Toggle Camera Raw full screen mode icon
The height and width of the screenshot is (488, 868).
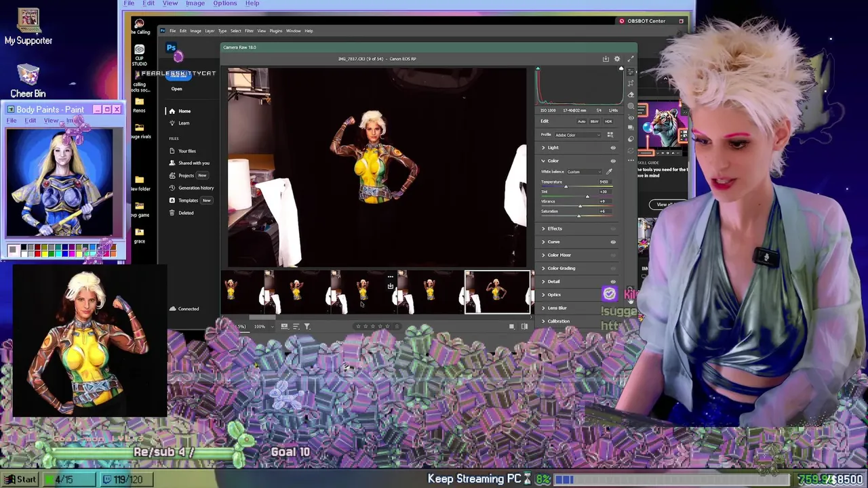[631, 59]
